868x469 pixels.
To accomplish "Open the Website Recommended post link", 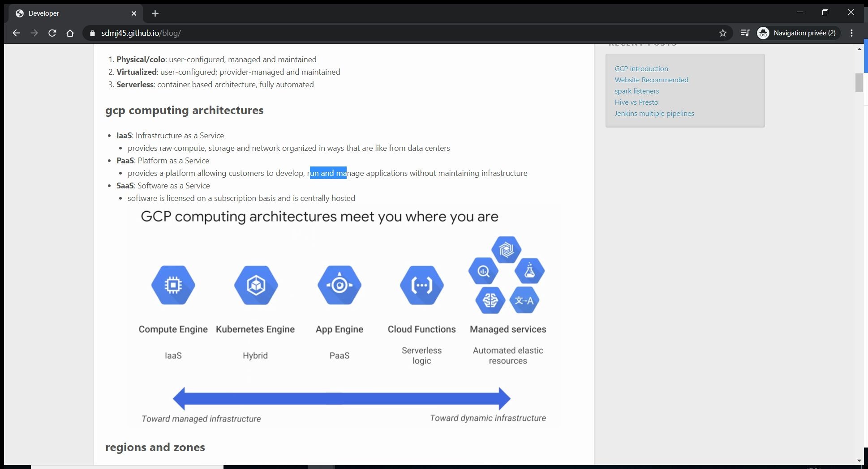I will [x=651, y=80].
